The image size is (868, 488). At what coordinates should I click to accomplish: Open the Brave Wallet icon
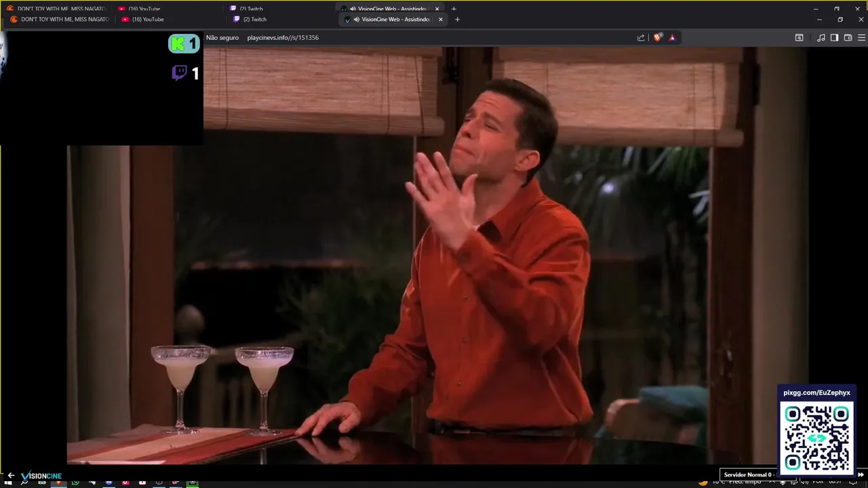tap(848, 38)
